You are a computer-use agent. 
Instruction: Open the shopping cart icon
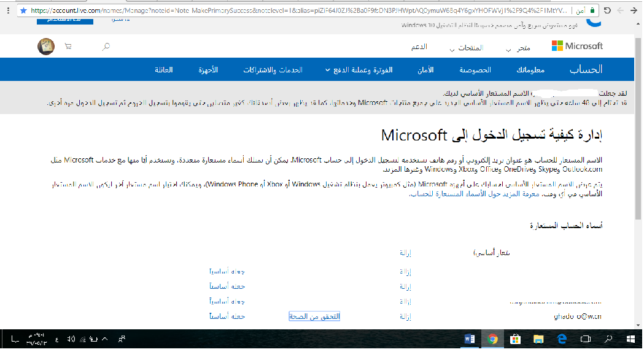[x=68, y=47]
